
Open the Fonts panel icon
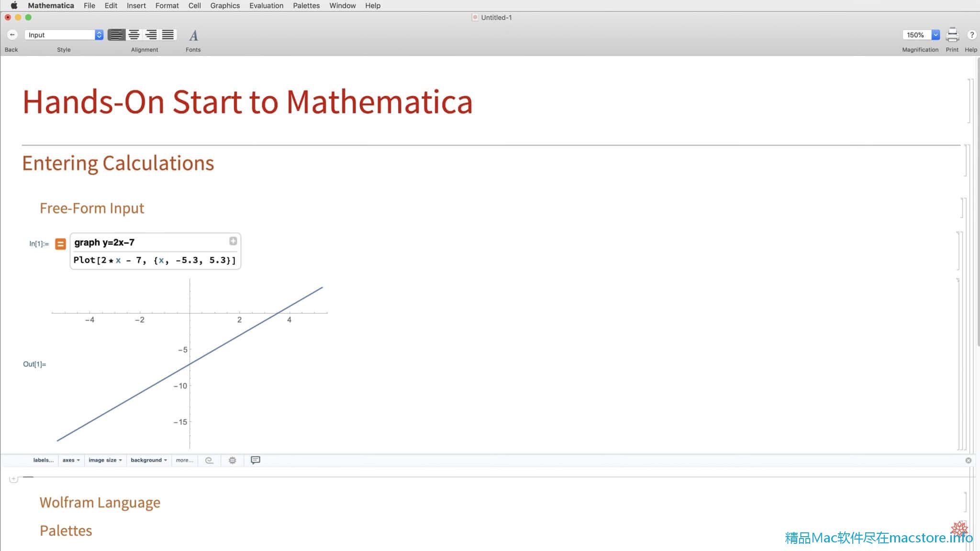pos(193,35)
